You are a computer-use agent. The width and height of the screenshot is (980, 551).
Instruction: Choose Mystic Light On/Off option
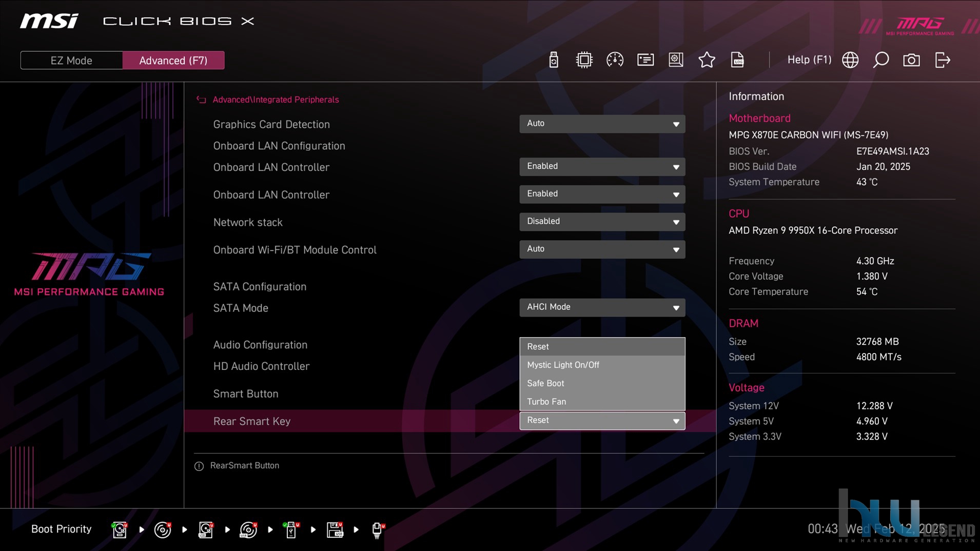coord(602,365)
